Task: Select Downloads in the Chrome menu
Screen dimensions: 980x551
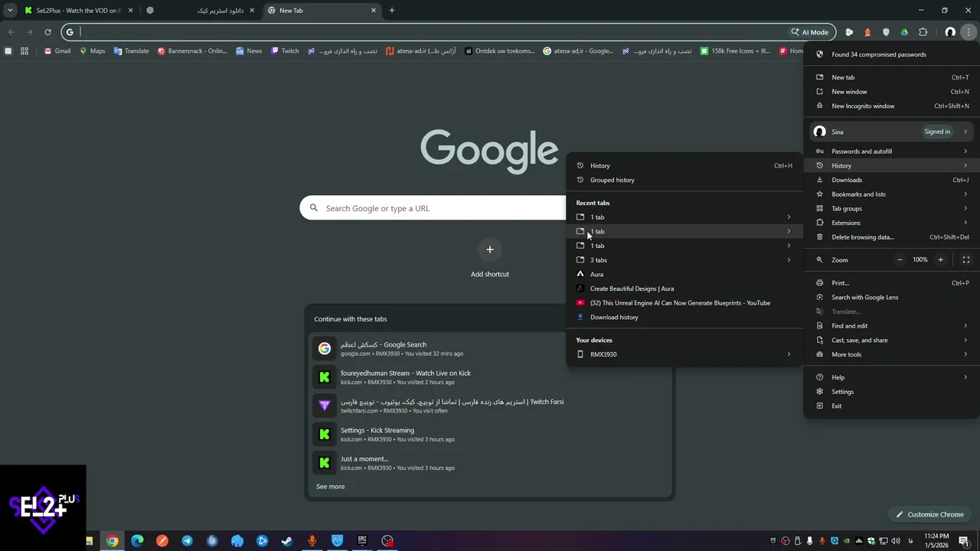Action: click(x=892, y=180)
